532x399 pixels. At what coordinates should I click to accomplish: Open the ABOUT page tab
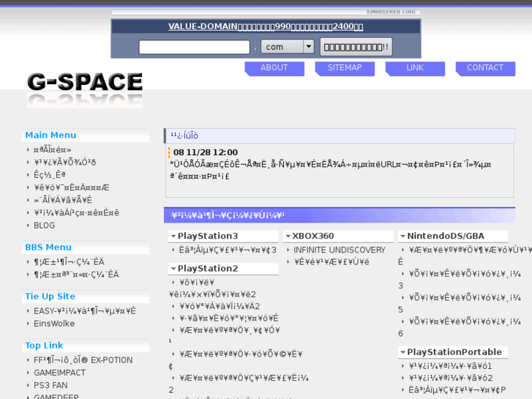coord(274,68)
